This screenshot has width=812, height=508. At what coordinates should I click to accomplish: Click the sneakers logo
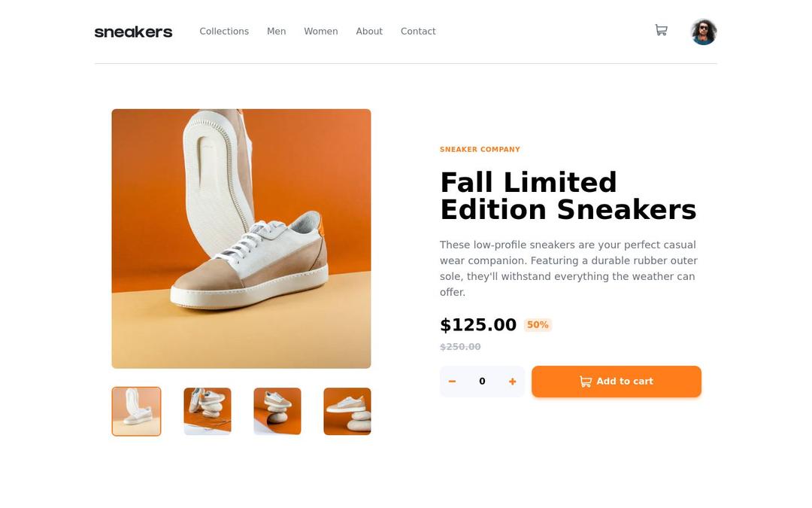[133, 32]
